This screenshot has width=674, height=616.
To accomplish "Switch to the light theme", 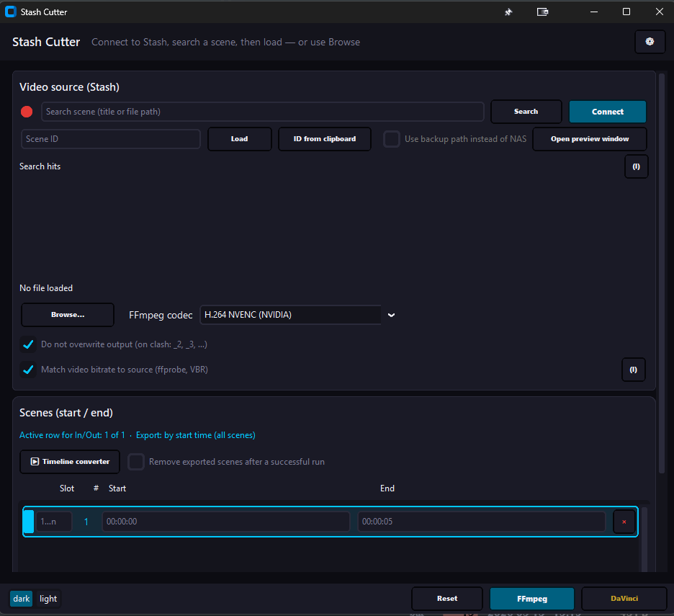I will point(48,599).
